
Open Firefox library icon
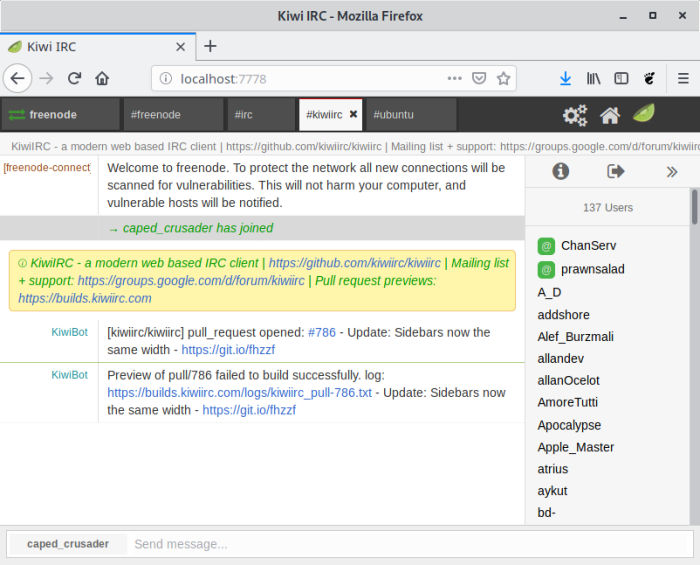tap(593, 79)
